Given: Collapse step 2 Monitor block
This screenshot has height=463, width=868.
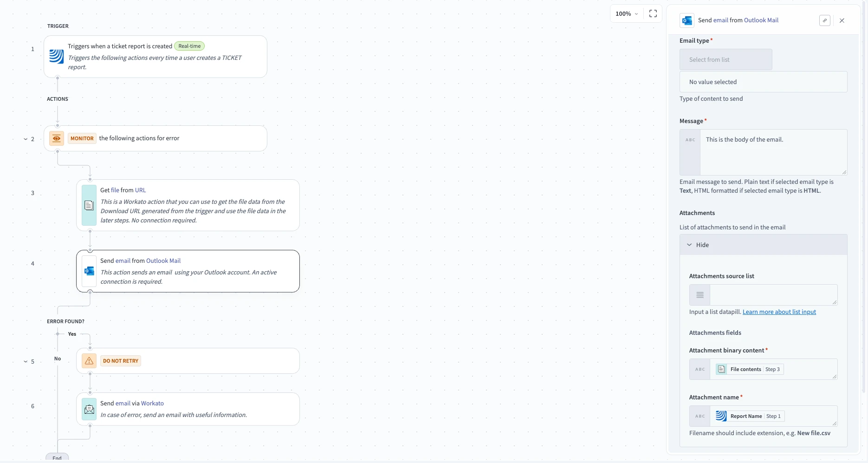Looking at the screenshot, I should click(x=26, y=139).
